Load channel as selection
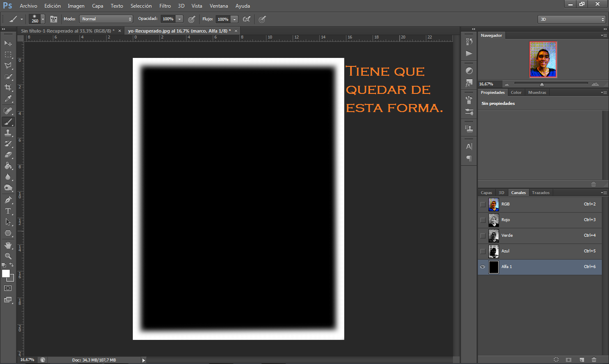609x364 pixels. coord(556,360)
